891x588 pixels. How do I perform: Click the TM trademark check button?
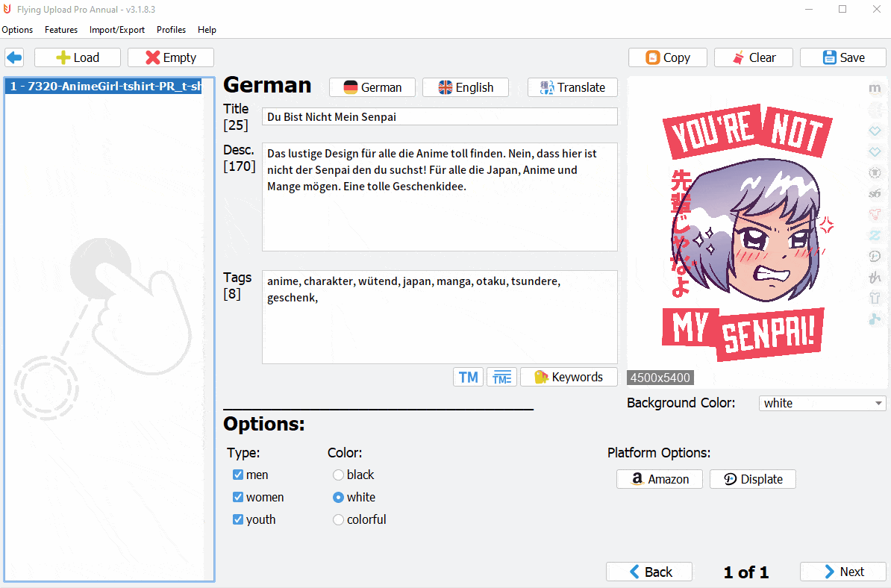coord(468,378)
